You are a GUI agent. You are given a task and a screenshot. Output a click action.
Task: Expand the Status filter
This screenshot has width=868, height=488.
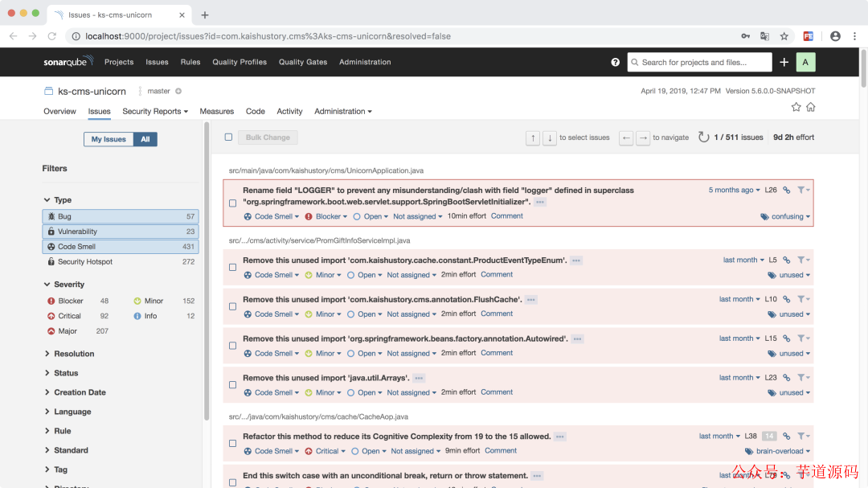(61, 373)
